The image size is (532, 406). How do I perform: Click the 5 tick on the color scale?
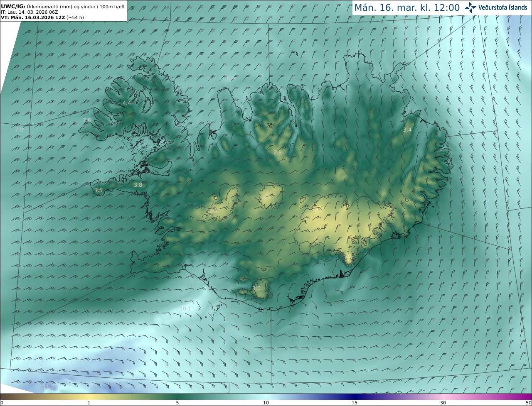(177, 403)
